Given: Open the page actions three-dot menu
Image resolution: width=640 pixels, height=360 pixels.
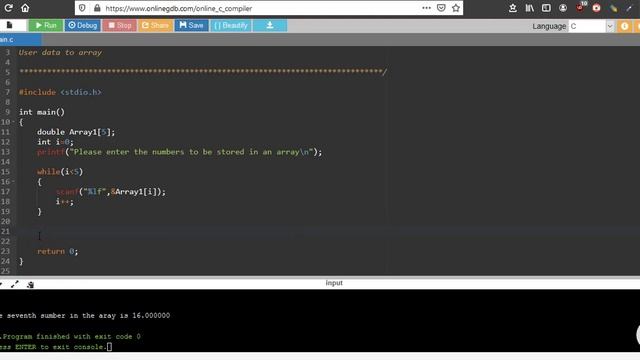Looking at the screenshot, I should pyautogui.click(x=426, y=8).
